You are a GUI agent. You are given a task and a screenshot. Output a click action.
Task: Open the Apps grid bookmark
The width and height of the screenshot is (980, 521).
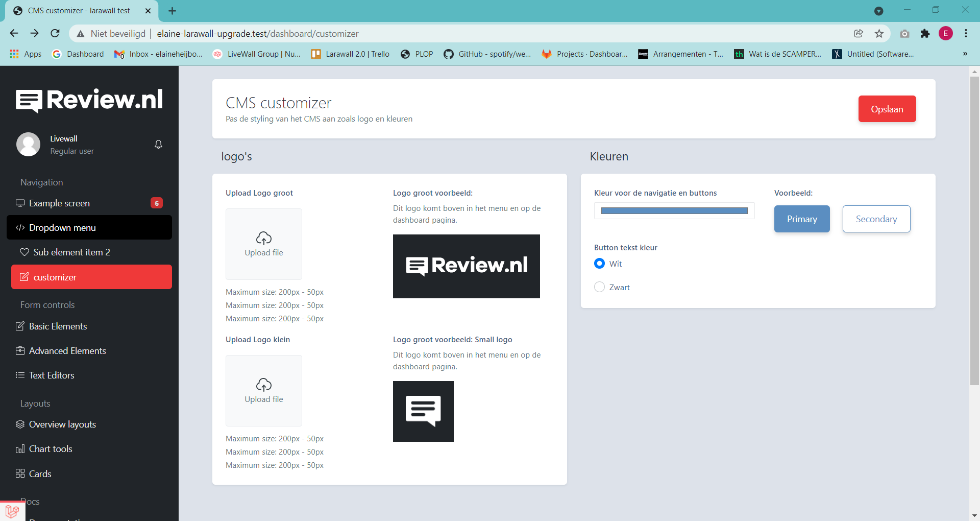(x=26, y=54)
